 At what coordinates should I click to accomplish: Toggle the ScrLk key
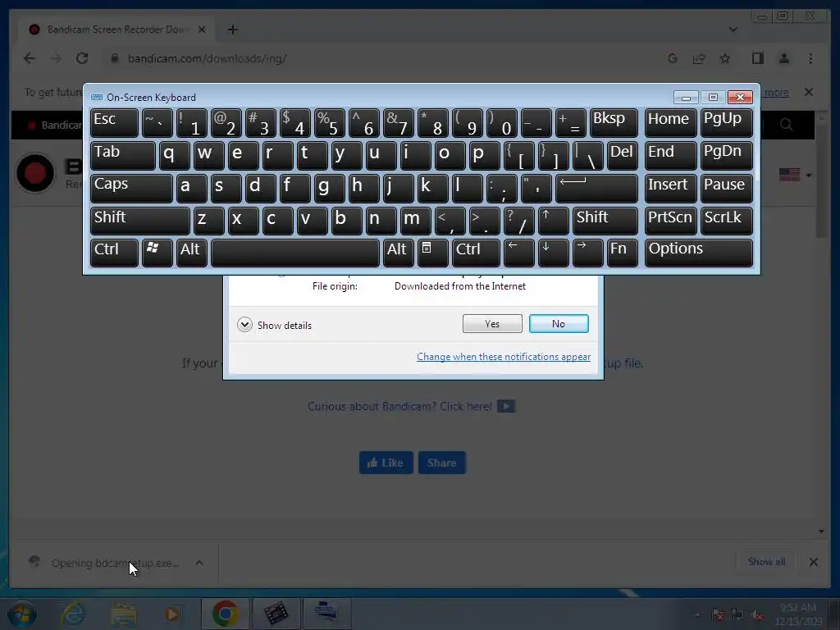pyautogui.click(x=726, y=221)
